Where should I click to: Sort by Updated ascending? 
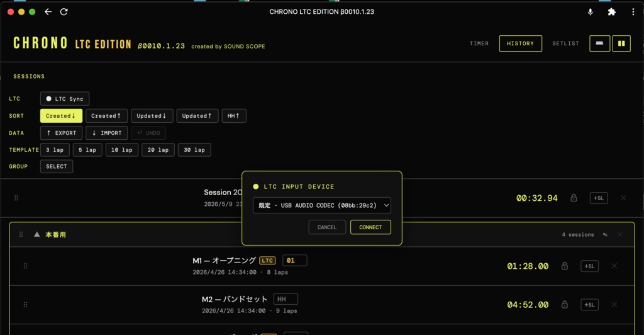click(197, 116)
